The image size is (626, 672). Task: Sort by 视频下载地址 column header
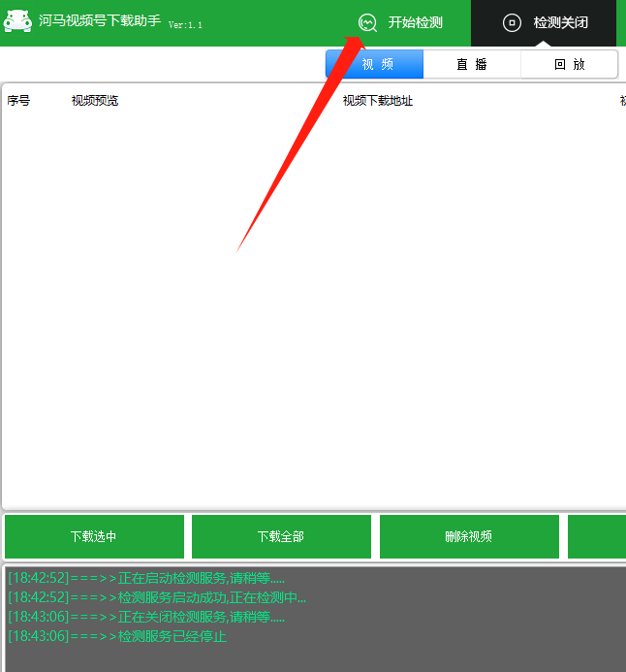coord(377,101)
